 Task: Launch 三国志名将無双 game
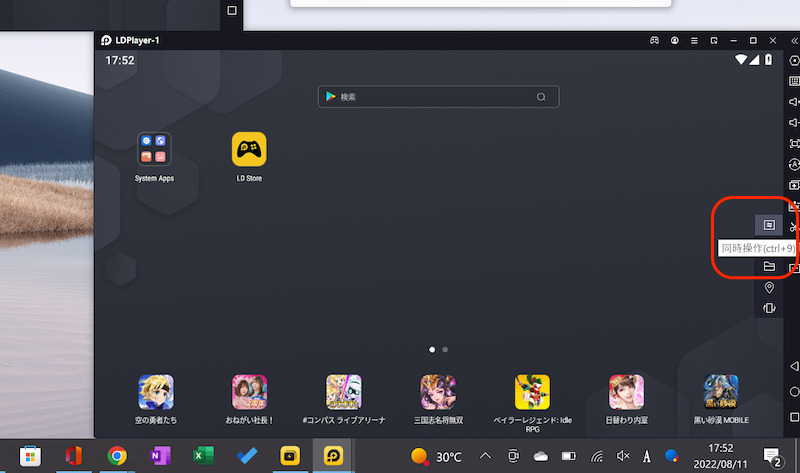point(438,393)
